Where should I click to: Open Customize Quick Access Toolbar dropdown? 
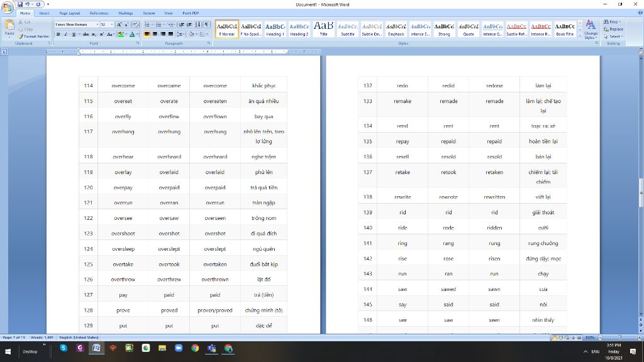48,4
